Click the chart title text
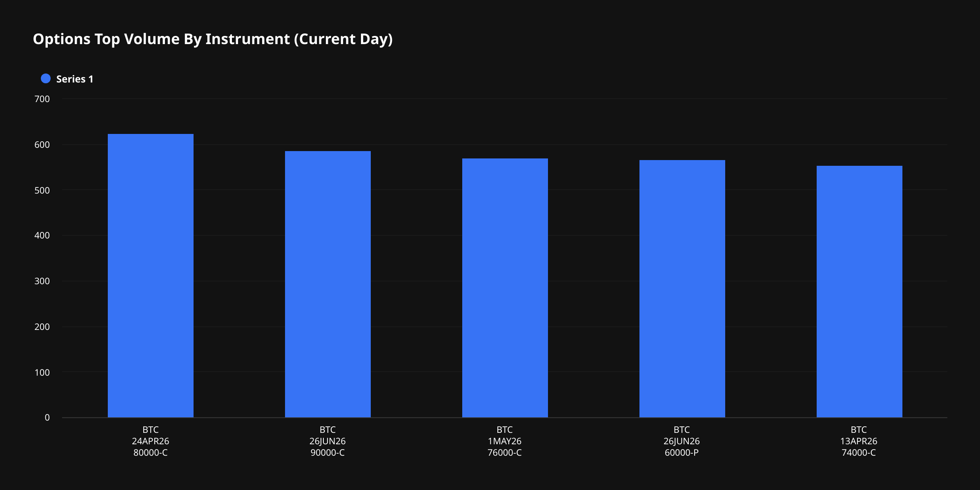The image size is (980, 490). point(213,39)
